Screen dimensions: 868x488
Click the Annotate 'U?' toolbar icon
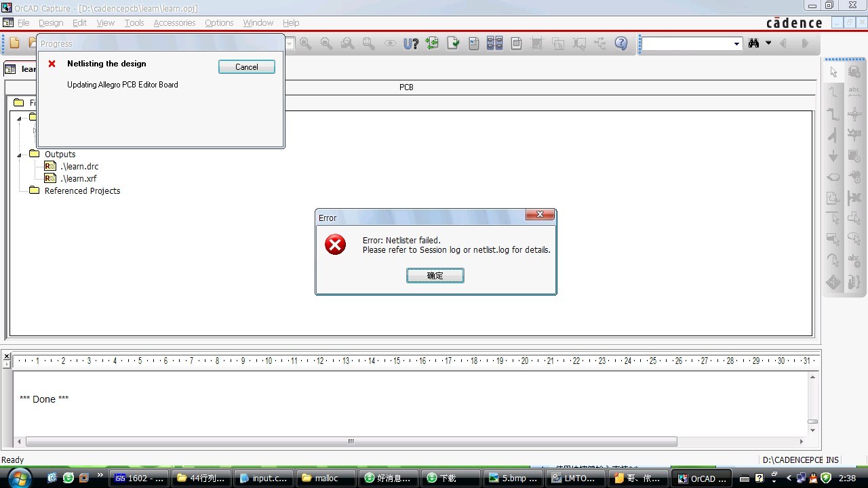click(x=411, y=43)
